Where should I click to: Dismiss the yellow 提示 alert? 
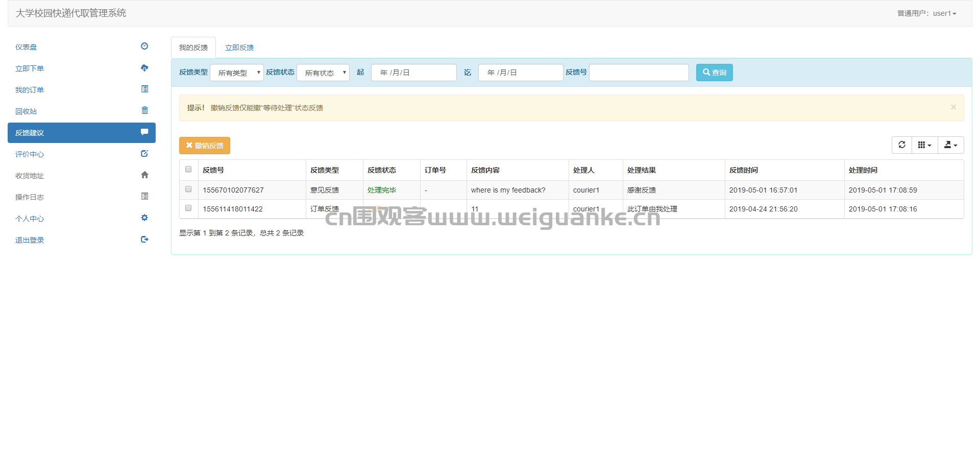[x=953, y=107]
